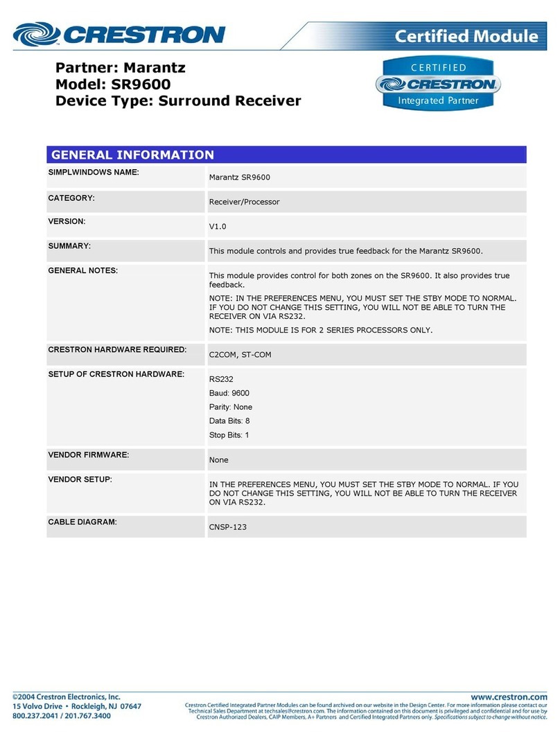Open the www.crestron.com link in footer

(x=509, y=697)
